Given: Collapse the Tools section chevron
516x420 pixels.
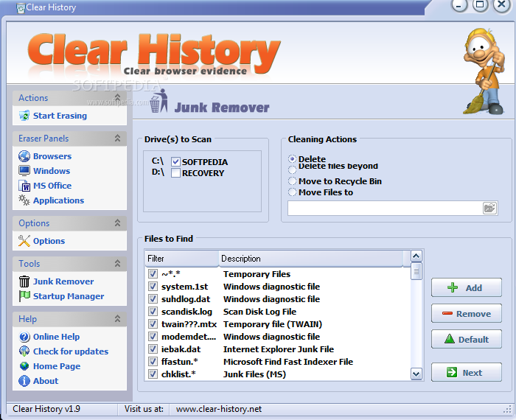Looking at the screenshot, I should (x=117, y=264).
